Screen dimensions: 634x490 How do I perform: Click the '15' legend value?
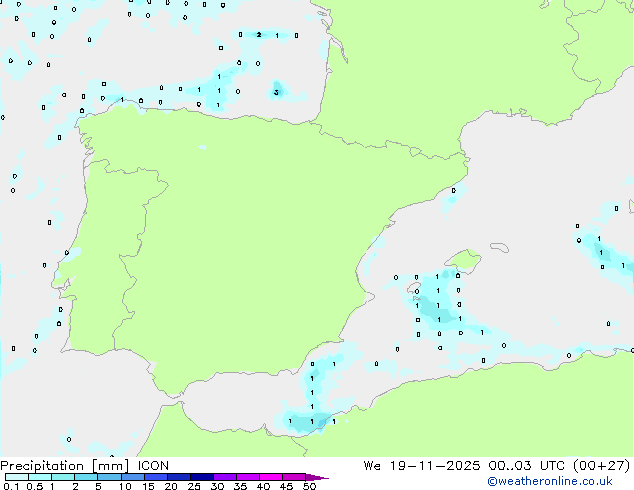click(148, 486)
